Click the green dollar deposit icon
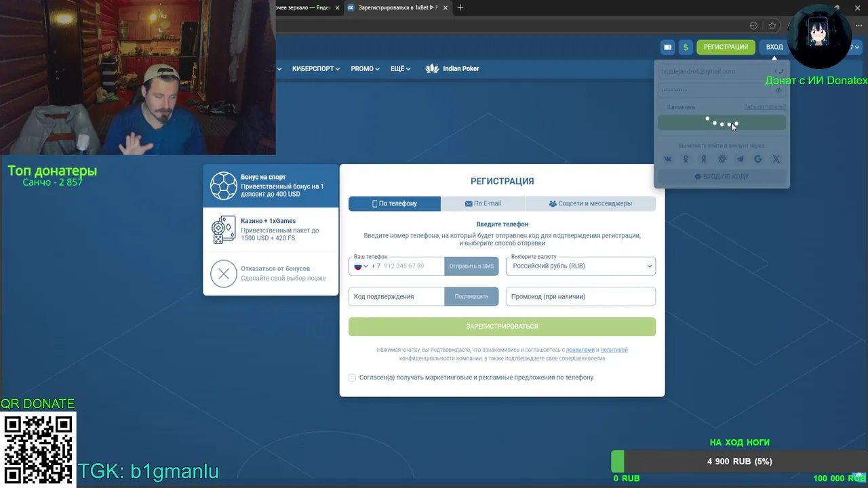868x488 pixels. click(686, 47)
